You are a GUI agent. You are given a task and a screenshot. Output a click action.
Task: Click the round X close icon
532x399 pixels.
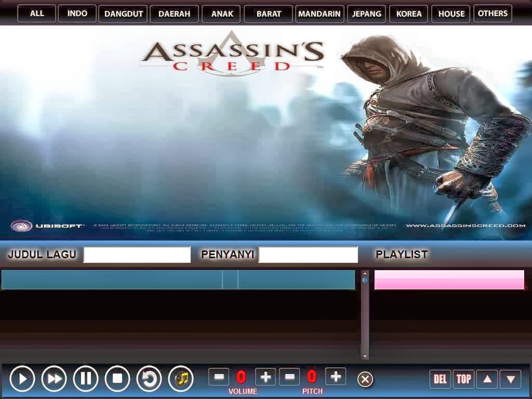365,379
